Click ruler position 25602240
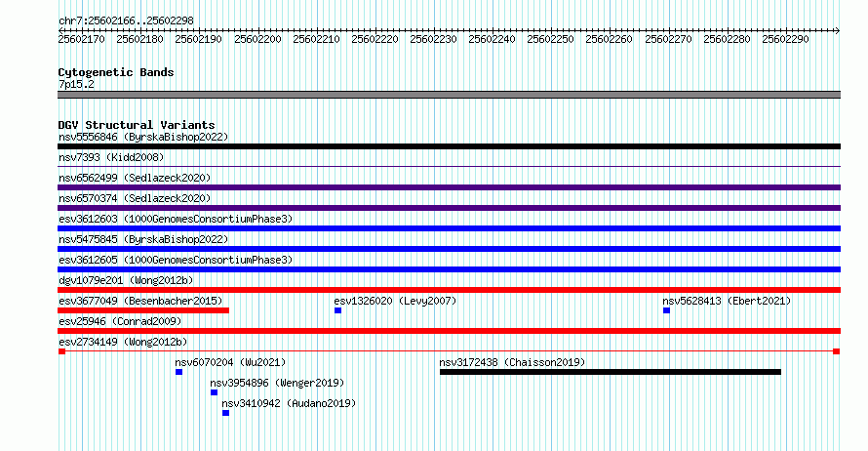 493,39
